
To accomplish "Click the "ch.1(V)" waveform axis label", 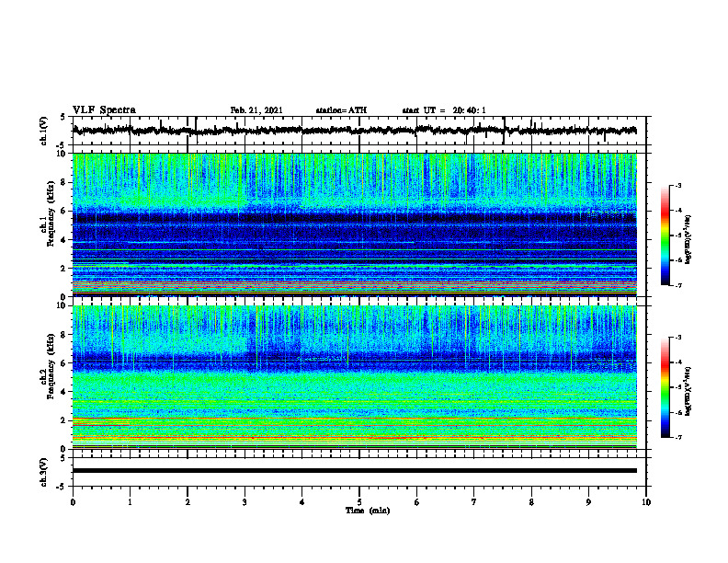I will 44,131.
